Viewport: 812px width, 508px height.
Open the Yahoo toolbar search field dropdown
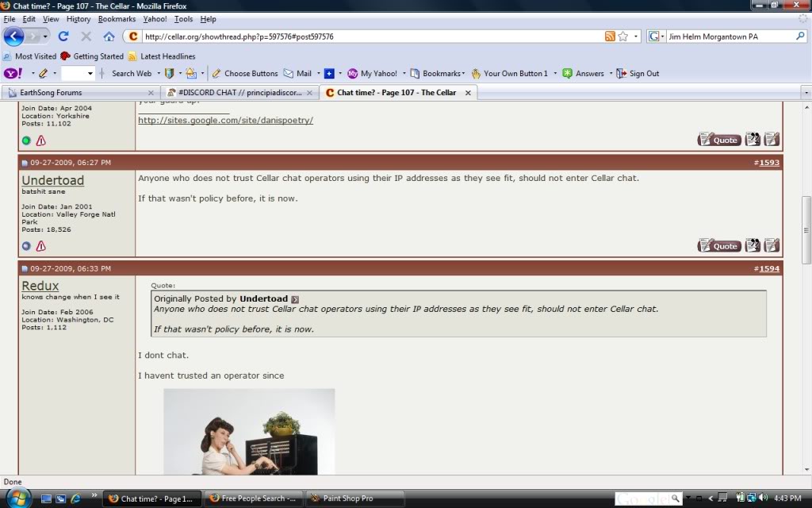pyautogui.click(x=90, y=73)
